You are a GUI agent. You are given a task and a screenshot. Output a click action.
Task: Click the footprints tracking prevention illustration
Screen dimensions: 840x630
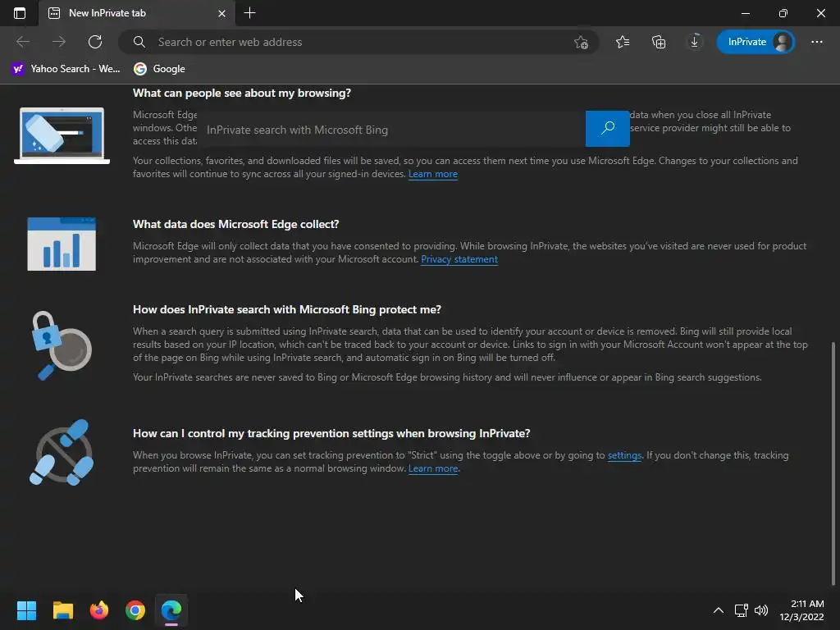coord(62,452)
